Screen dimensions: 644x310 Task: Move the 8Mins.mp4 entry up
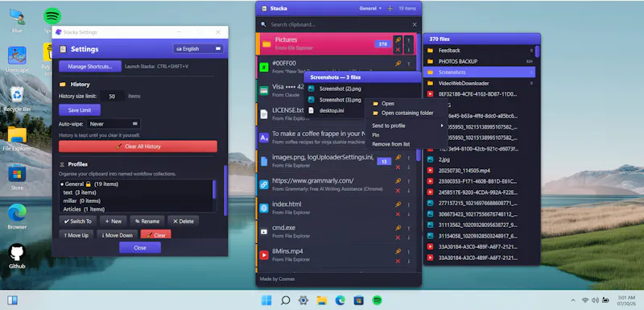coord(409,251)
